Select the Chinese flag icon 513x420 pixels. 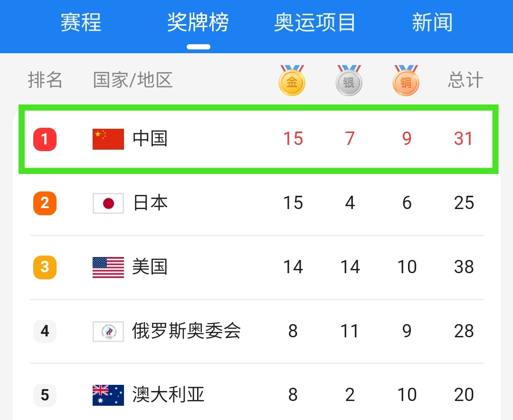click(x=108, y=138)
